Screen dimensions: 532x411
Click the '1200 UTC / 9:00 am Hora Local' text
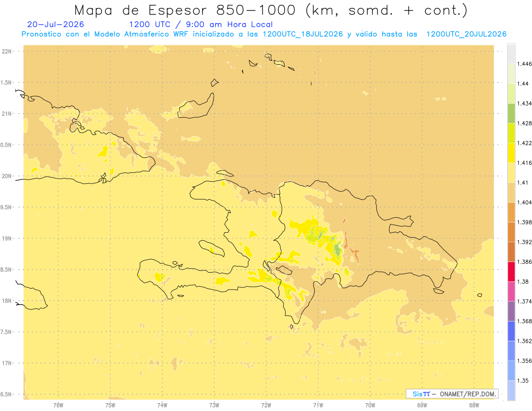(x=201, y=24)
